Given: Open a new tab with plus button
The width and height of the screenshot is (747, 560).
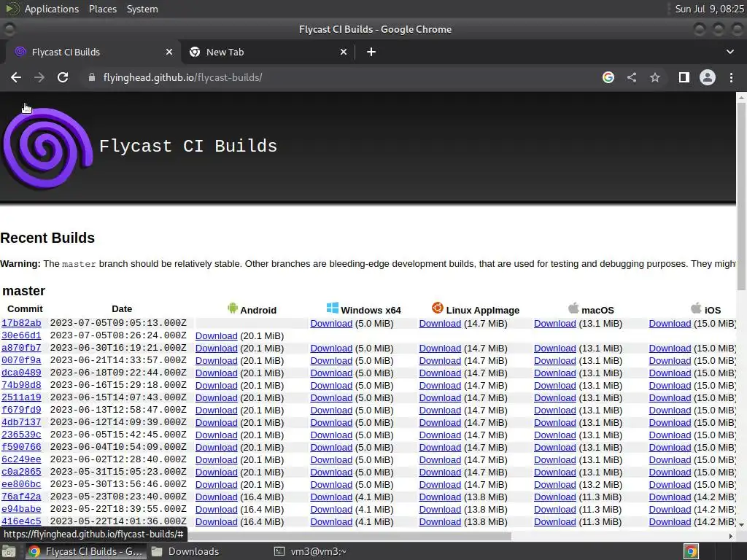Looking at the screenshot, I should (x=371, y=52).
